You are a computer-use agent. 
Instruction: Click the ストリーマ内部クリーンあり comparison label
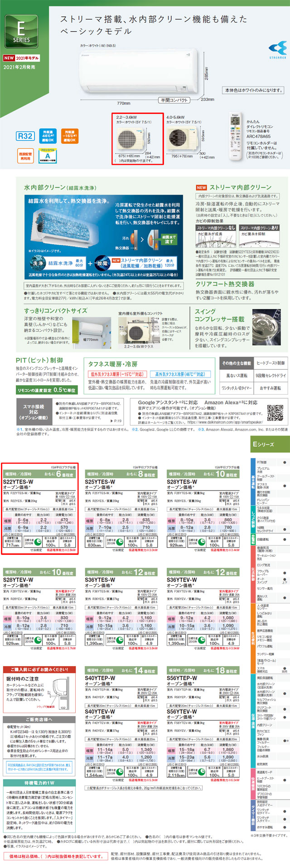point(259,228)
